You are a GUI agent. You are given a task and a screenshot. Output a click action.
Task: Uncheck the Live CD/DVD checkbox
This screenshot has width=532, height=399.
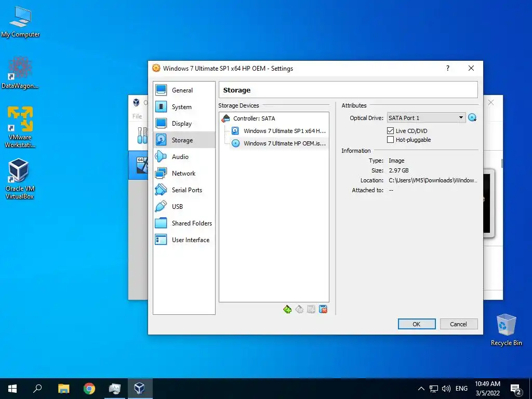coord(391,130)
